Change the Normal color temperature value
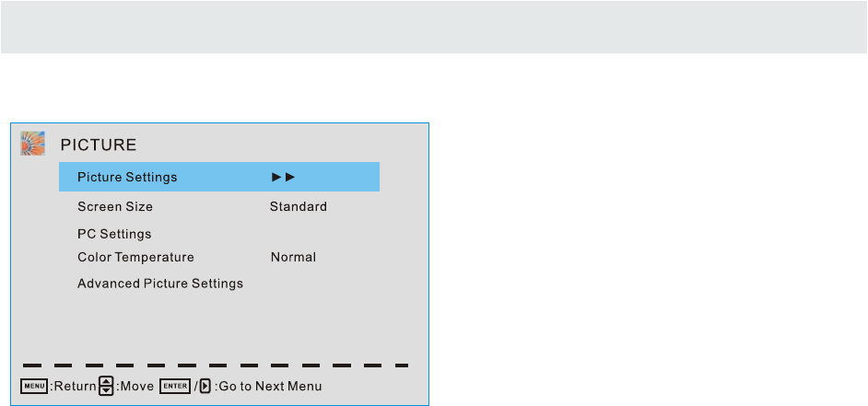The height and width of the screenshot is (406, 868). [293, 258]
